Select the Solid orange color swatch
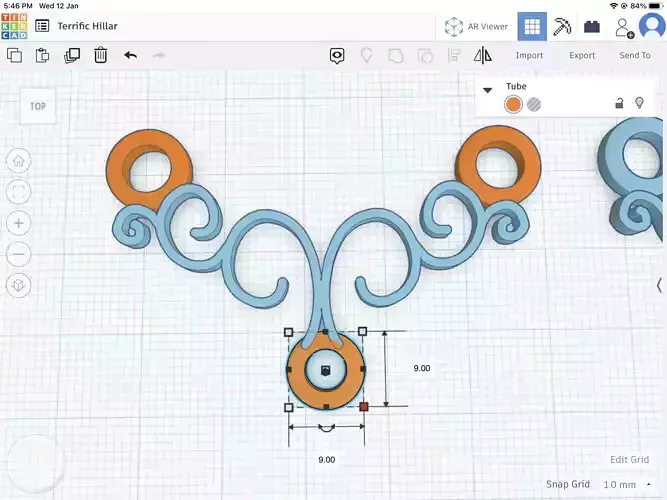This screenshot has height=500, width=667. click(x=513, y=104)
